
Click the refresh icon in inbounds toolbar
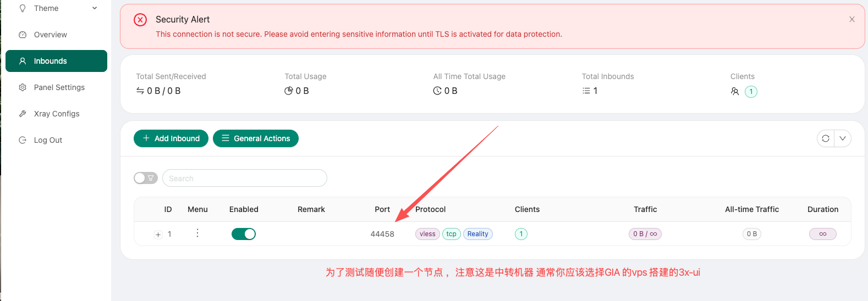pos(825,138)
